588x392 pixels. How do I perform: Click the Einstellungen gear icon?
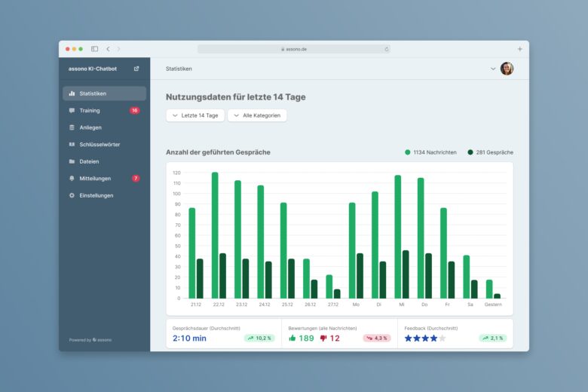coord(72,195)
